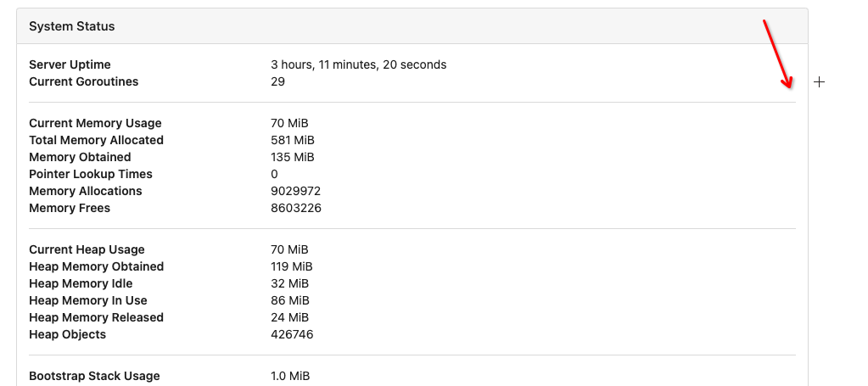Select the Current Memory Usage label
The width and height of the screenshot is (868, 386).
point(95,123)
